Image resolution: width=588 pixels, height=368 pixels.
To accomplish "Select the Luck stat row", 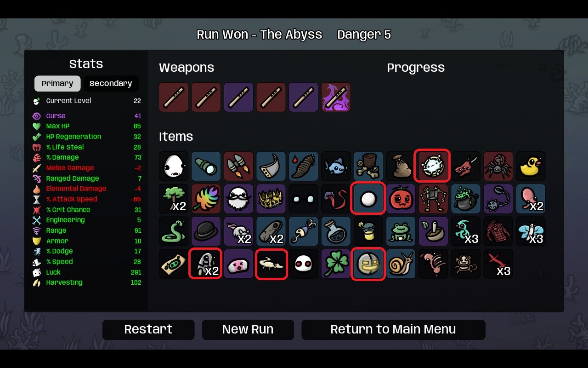I will pyautogui.click(x=87, y=272).
